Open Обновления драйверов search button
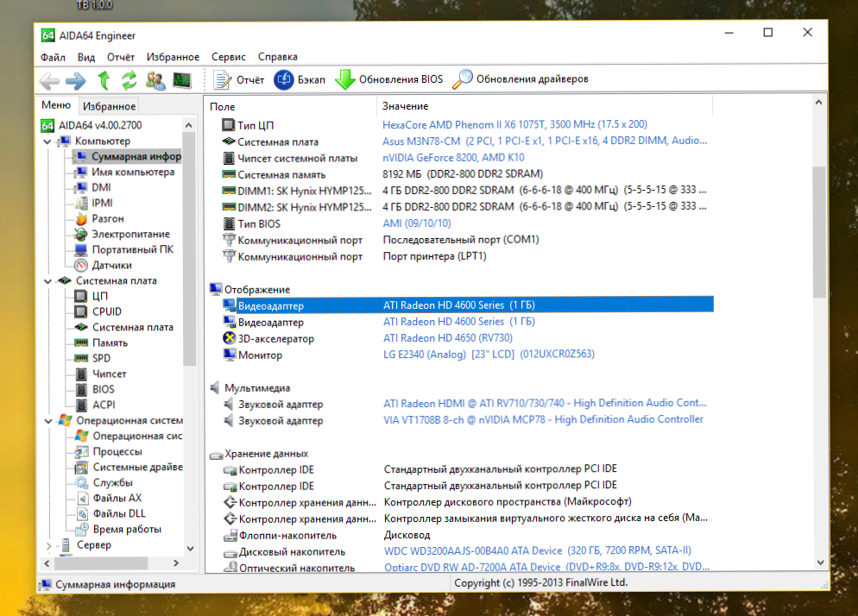 tap(521, 79)
